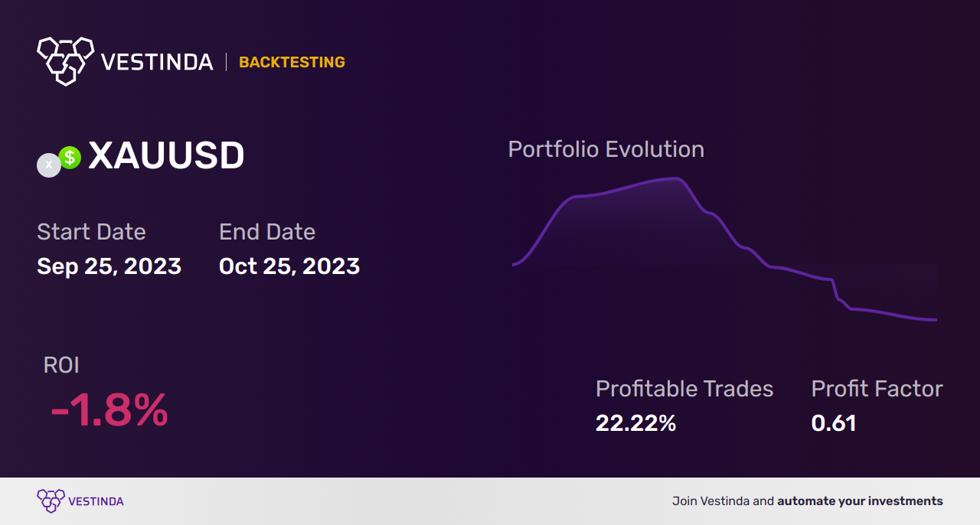Click the 22.22% profitable trades value
The image size is (980, 525).
pos(635,423)
